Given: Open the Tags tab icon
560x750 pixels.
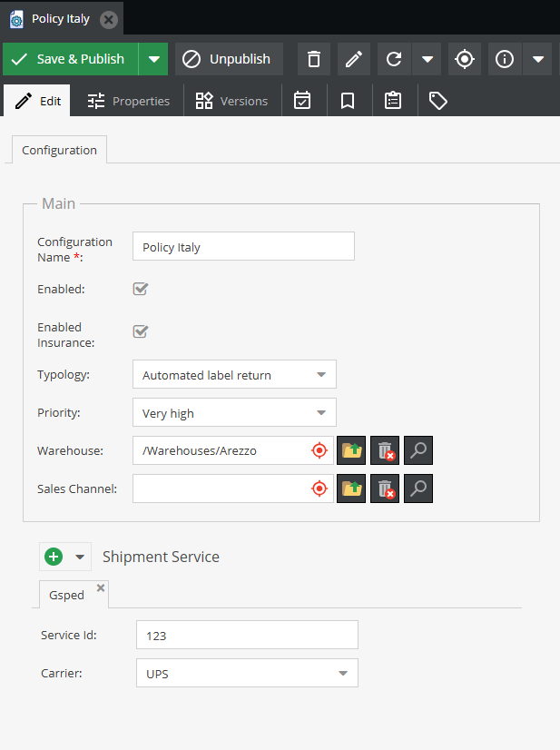Looking at the screenshot, I should click(438, 101).
